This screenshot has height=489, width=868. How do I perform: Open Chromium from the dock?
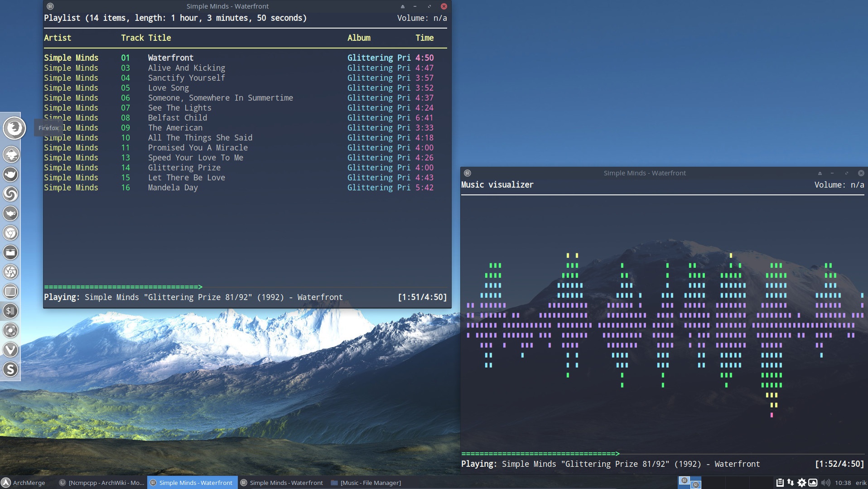(x=11, y=233)
